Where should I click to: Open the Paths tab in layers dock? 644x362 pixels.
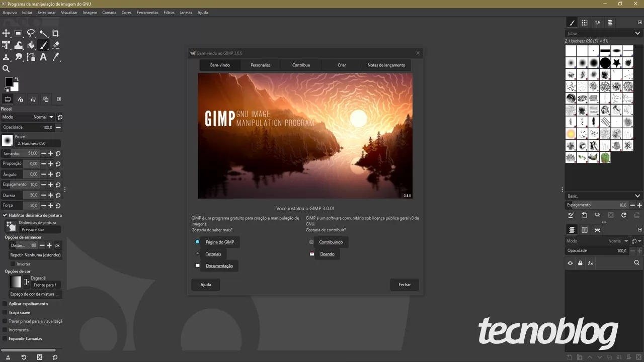coord(597,230)
